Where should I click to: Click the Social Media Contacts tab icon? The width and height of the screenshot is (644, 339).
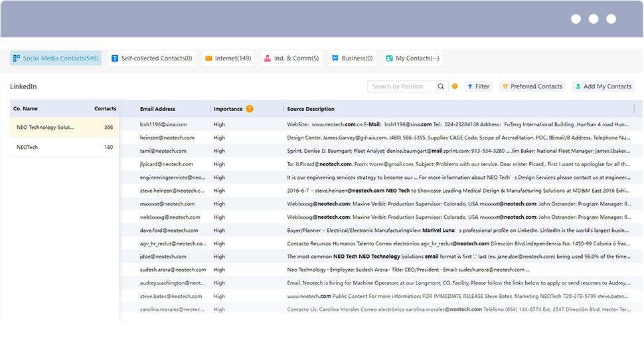17,58
